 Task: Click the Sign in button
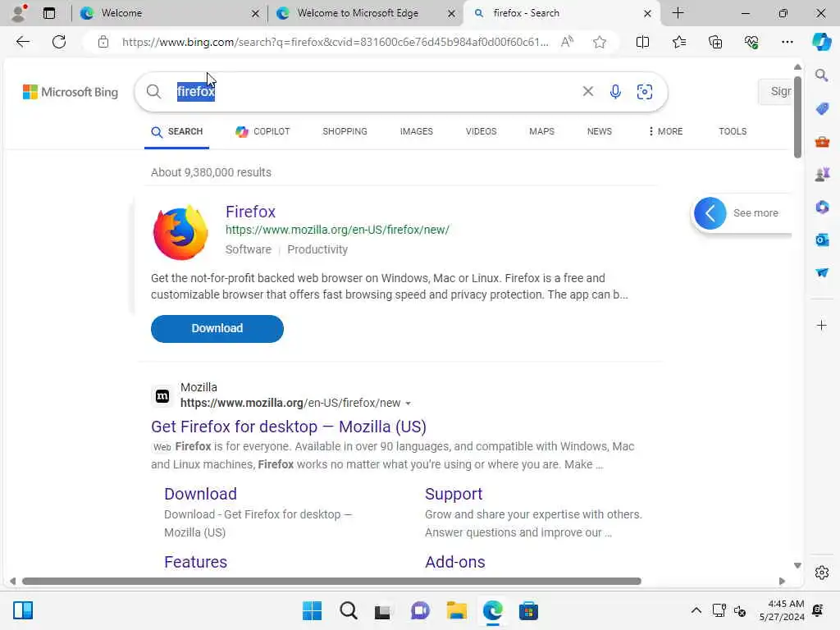(x=775, y=92)
